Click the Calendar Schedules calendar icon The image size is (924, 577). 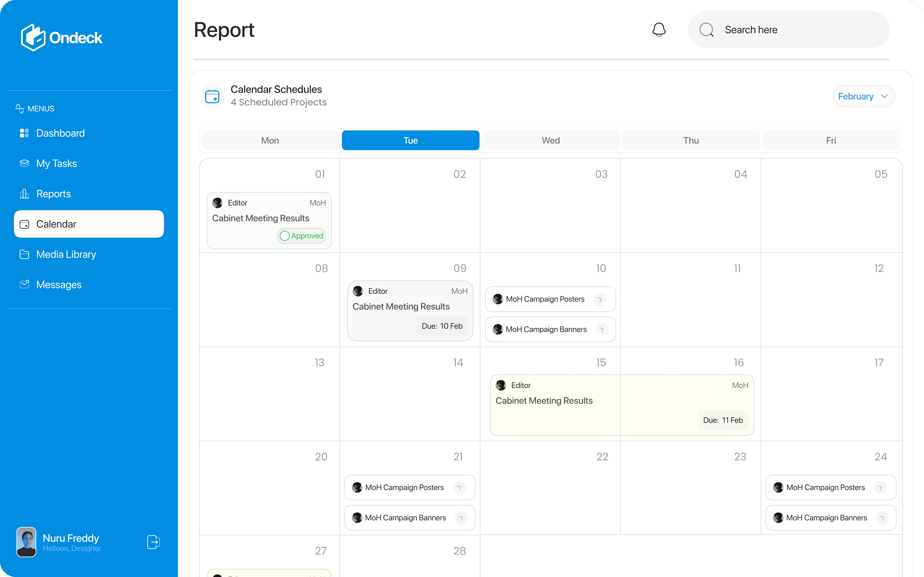(x=212, y=96)
